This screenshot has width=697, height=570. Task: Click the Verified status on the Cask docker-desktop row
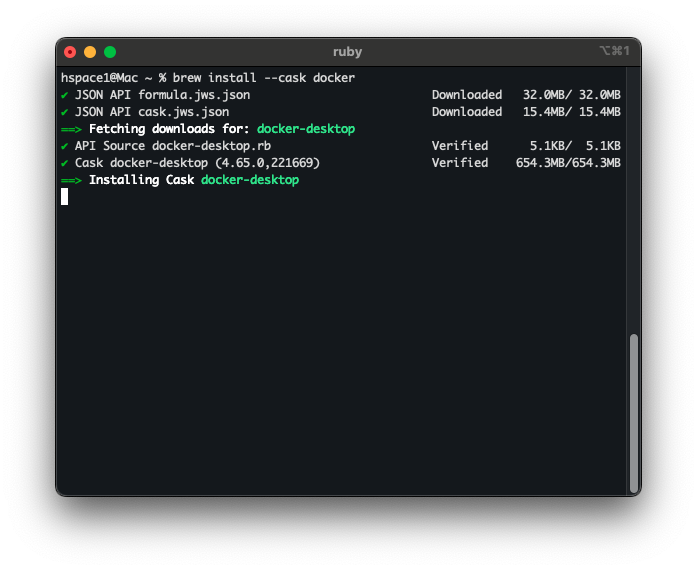click(460, 163)
